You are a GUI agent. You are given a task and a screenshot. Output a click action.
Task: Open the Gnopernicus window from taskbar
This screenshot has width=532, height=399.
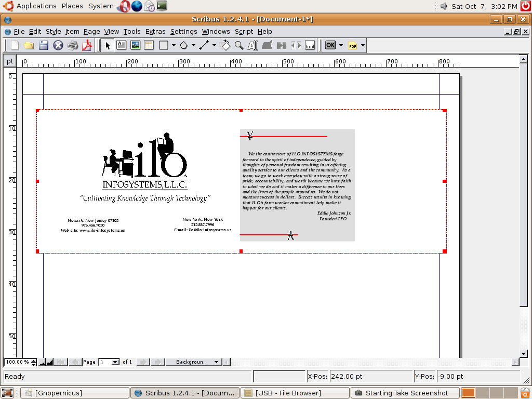click(75, 393)
